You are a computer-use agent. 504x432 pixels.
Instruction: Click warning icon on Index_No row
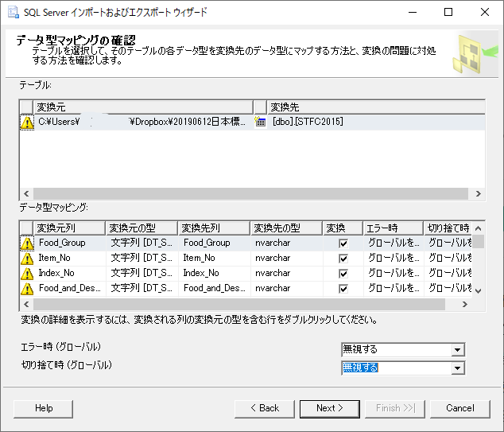27,274
